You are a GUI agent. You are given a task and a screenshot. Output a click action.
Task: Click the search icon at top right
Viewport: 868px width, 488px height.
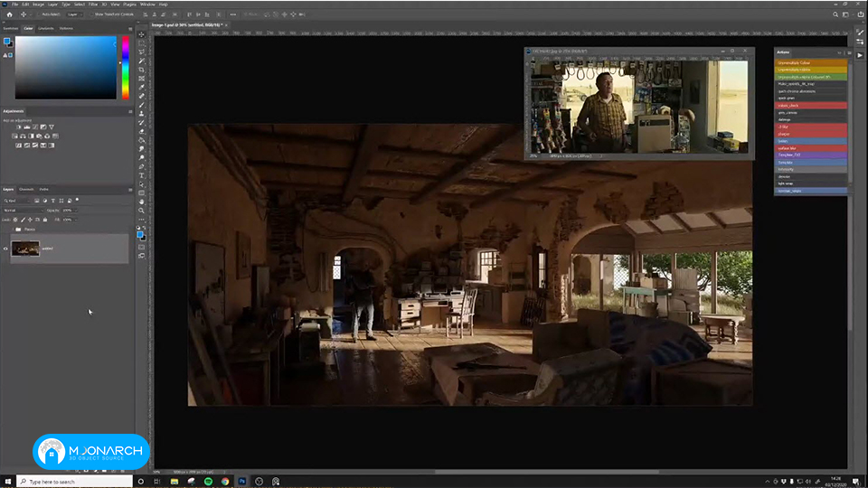835,14
